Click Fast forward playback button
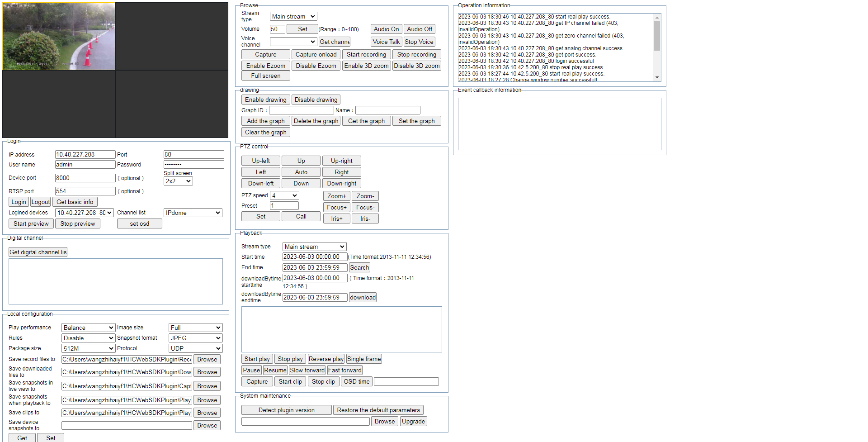 (344, 370)
